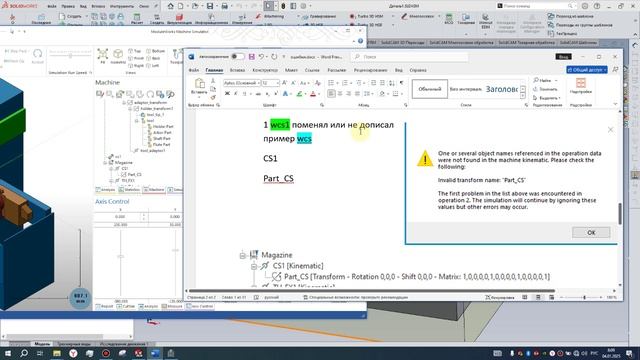Switch to the Analysis tab in simulator
640x360 pixels.
click(105, 190)
